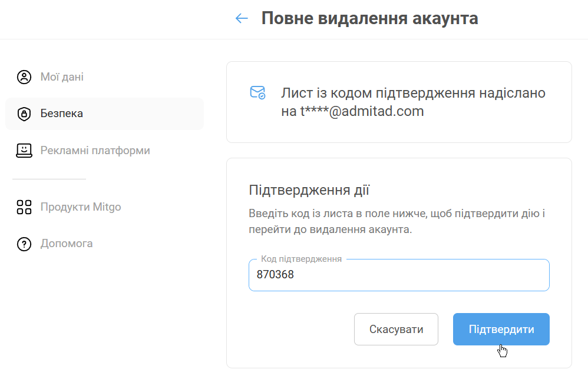Click the four-squares icon for Продукти Mitgo

click(24, 207)
